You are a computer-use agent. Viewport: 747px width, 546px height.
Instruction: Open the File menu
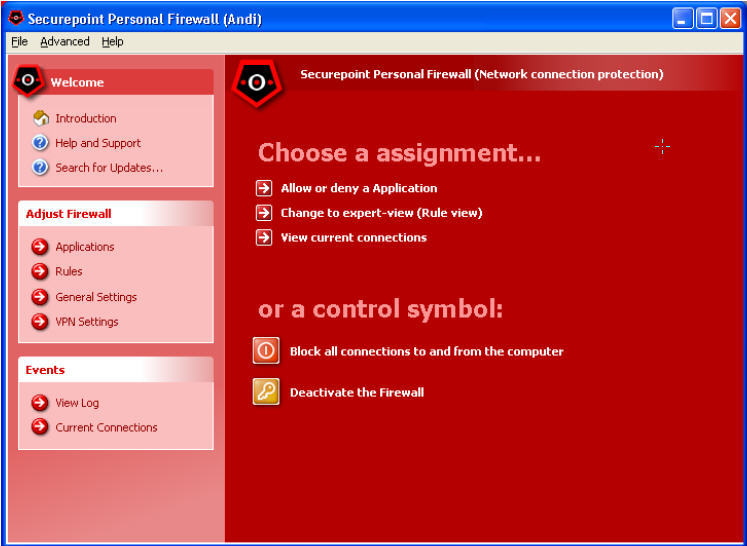(x=19, y=42)
